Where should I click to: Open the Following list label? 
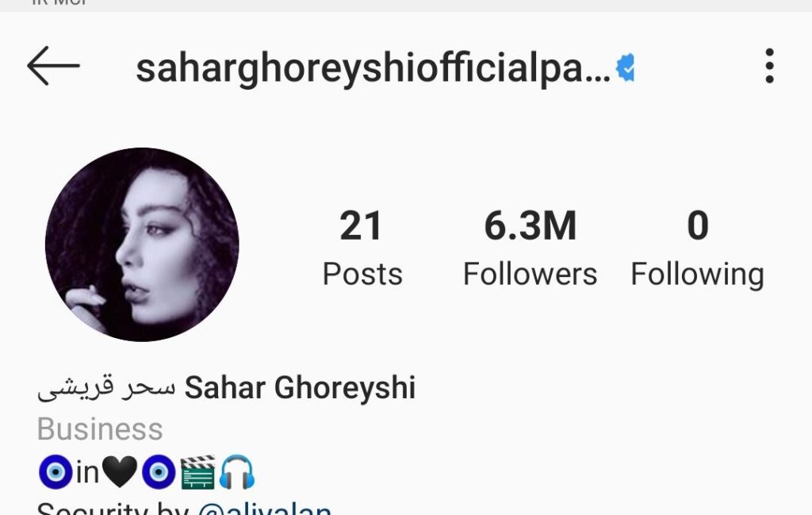pos(698,275)
